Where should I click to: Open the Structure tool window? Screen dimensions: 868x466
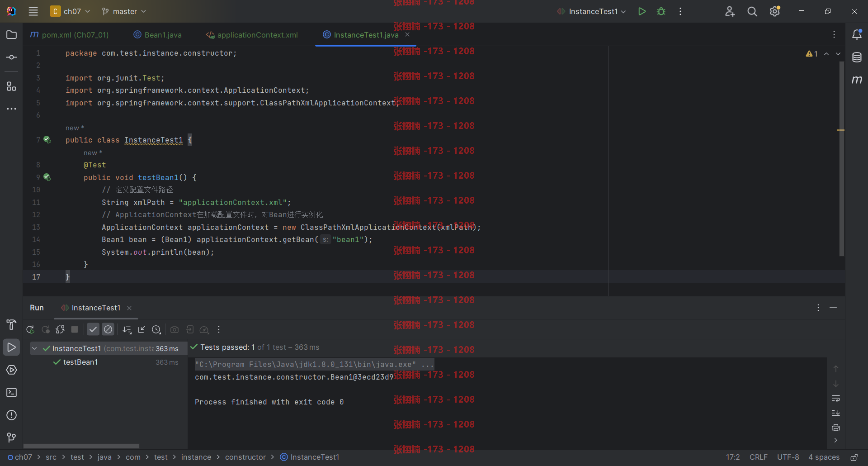tap(12, 86)
